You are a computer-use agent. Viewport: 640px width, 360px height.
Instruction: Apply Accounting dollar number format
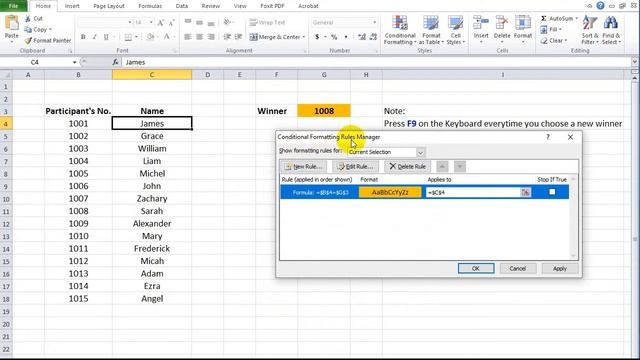pyautogui.click(x=317, y=37)
